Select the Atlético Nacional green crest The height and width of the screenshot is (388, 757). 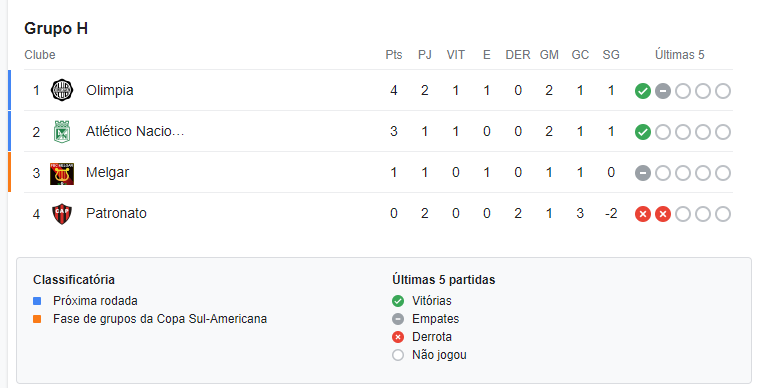tap(62, 132)
